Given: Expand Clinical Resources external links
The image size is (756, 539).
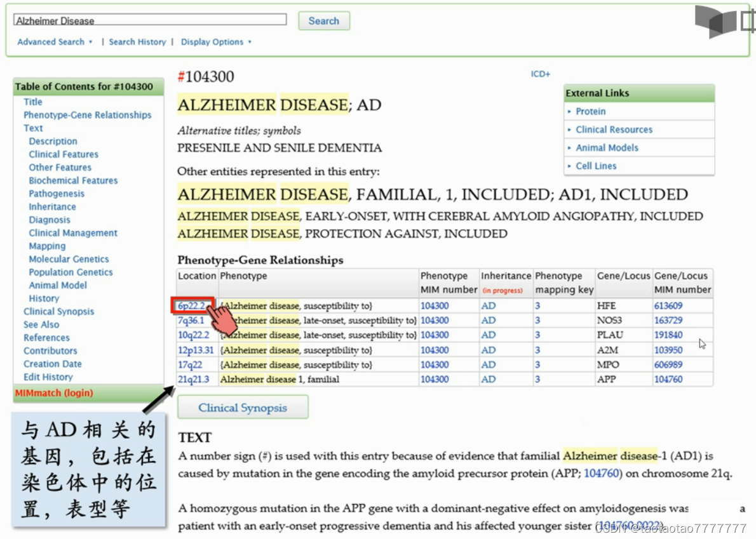Looking at the screenshot, I should click(x=613, y=130).
